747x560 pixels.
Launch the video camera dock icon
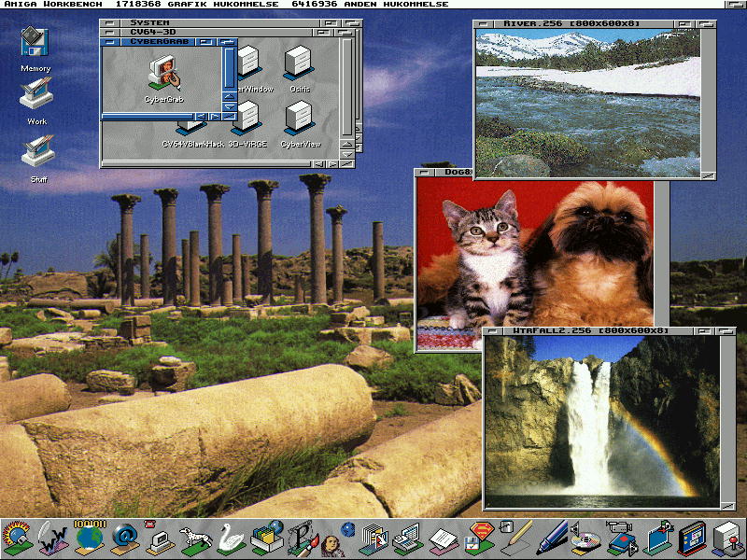[620, 538]
